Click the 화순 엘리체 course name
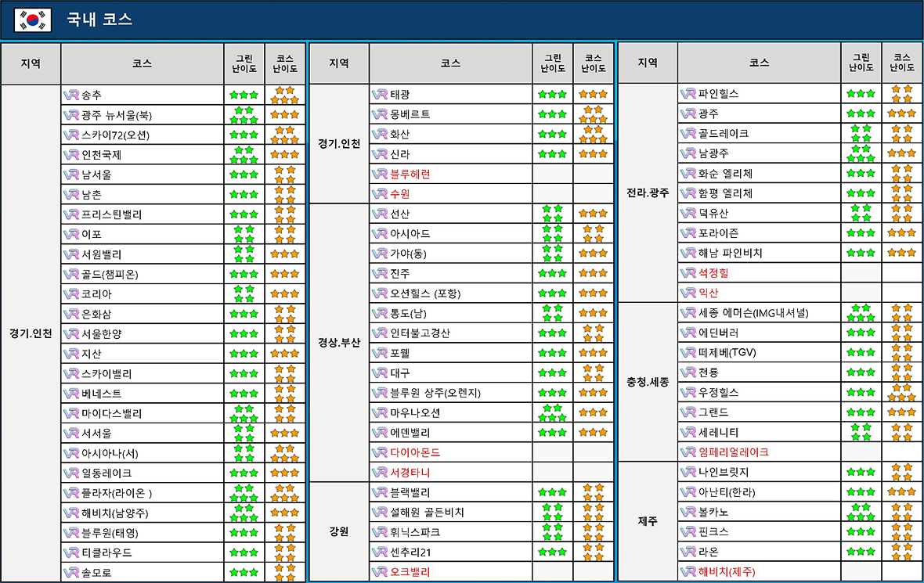This screenshot has width=924, height=583. point(725,174)
